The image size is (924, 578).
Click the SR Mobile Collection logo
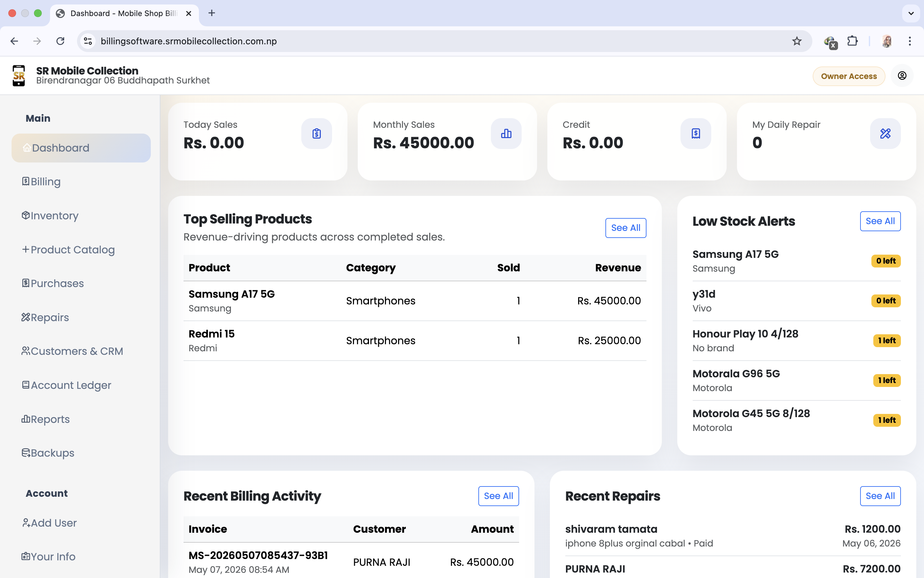(x=19, y=76)
